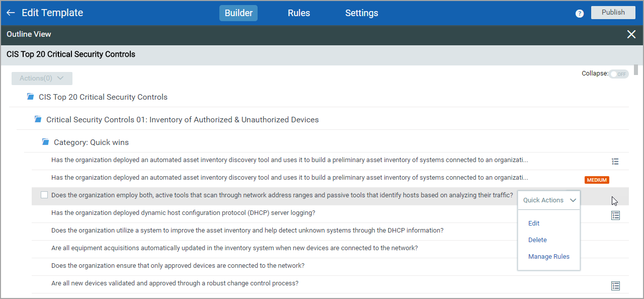The image size is (644, 299).
Task: Click folder icon for Critical Security Controls 01
Action: point(38,119)
